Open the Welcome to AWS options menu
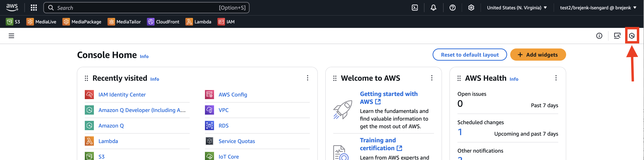Image resolution: width=644 pixels, height=160 pixels. click(x=432, y=78)
